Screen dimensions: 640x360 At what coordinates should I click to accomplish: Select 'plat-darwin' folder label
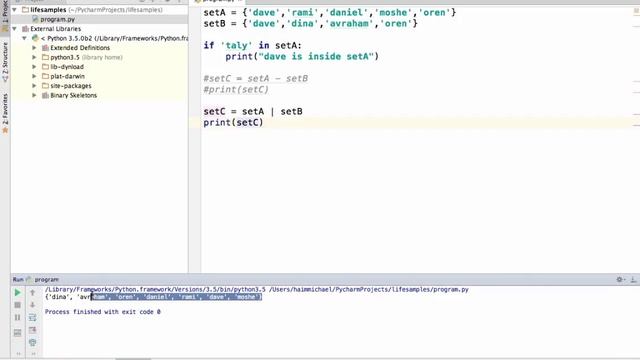pos(67,76)
